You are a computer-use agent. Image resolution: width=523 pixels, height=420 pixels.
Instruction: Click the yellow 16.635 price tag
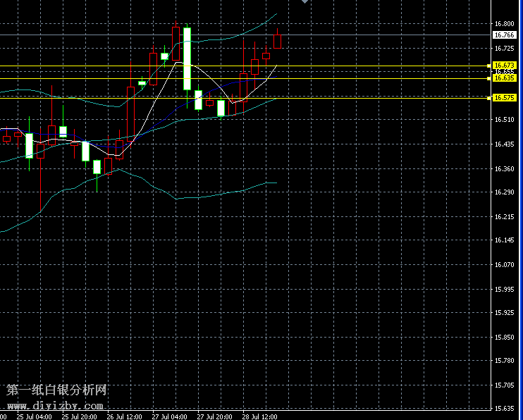click(x=505, y=78)
